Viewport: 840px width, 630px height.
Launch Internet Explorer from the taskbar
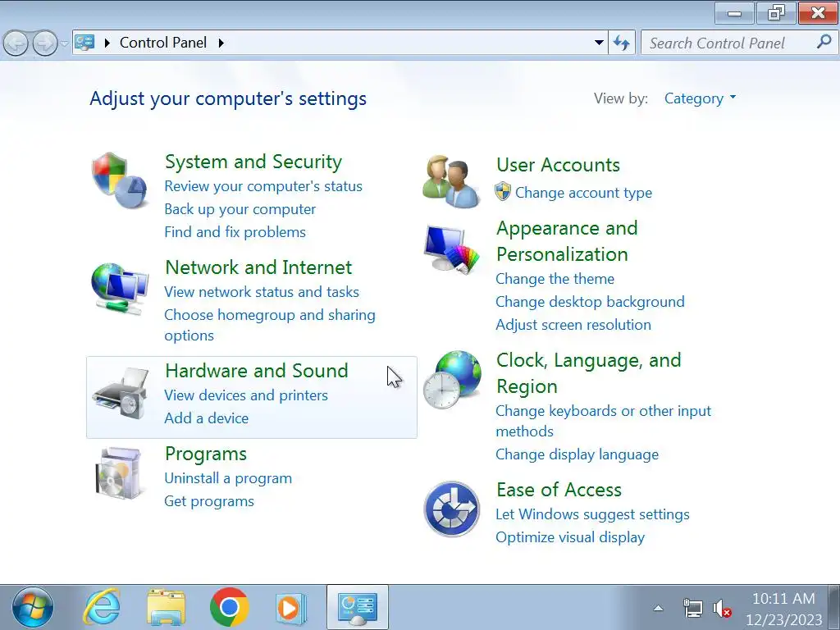(x=102, y=607)
